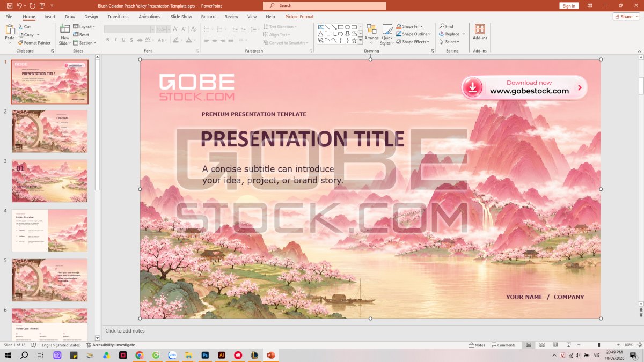Open Find in the Editing group

(447, 26)
